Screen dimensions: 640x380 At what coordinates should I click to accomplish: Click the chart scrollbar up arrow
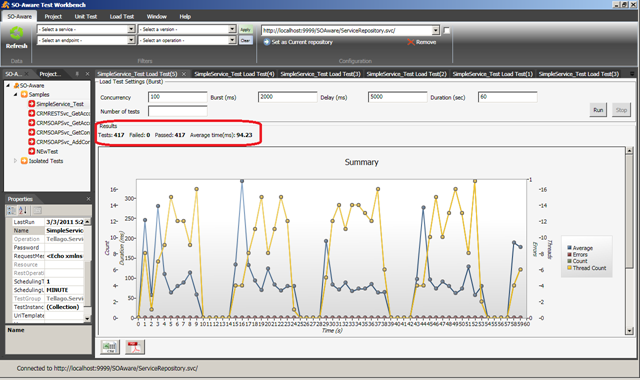[629, 151]
